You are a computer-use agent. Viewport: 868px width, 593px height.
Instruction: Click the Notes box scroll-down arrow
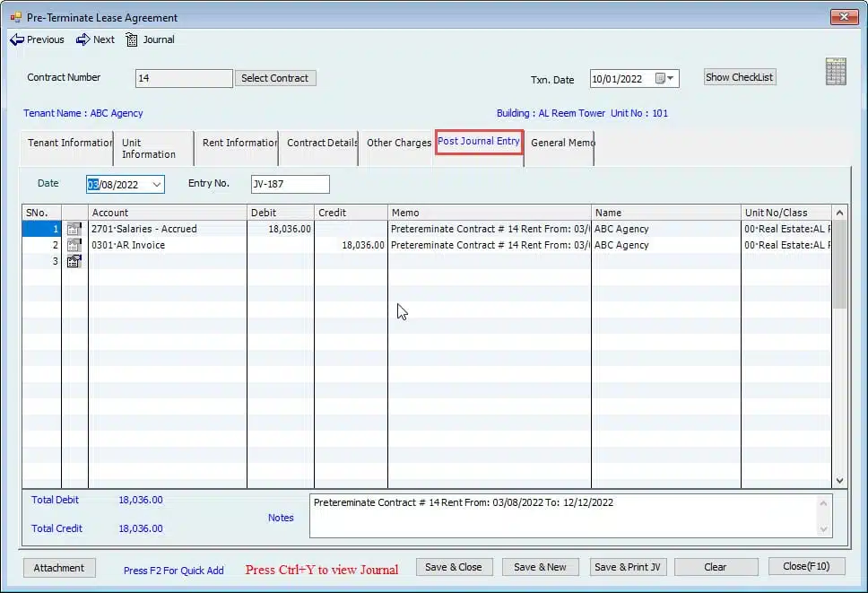pyautogui.click(x=824, y=529)
